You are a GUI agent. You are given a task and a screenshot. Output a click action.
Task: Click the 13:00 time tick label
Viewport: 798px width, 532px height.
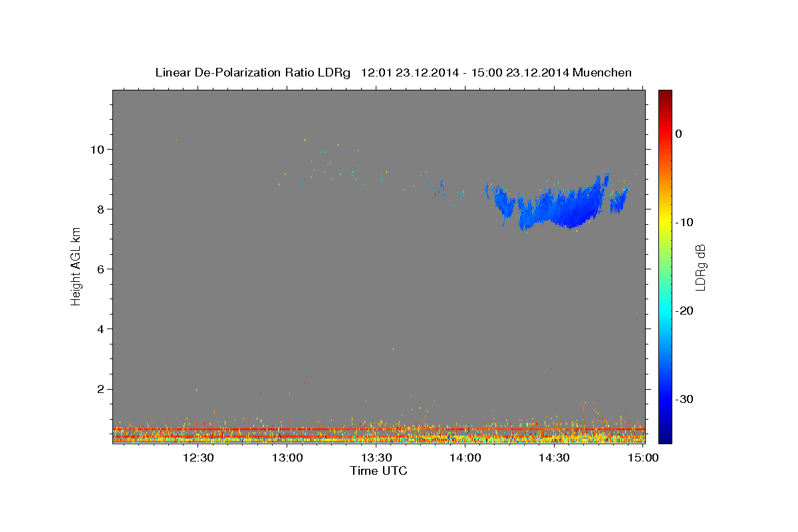pos(287,458)
